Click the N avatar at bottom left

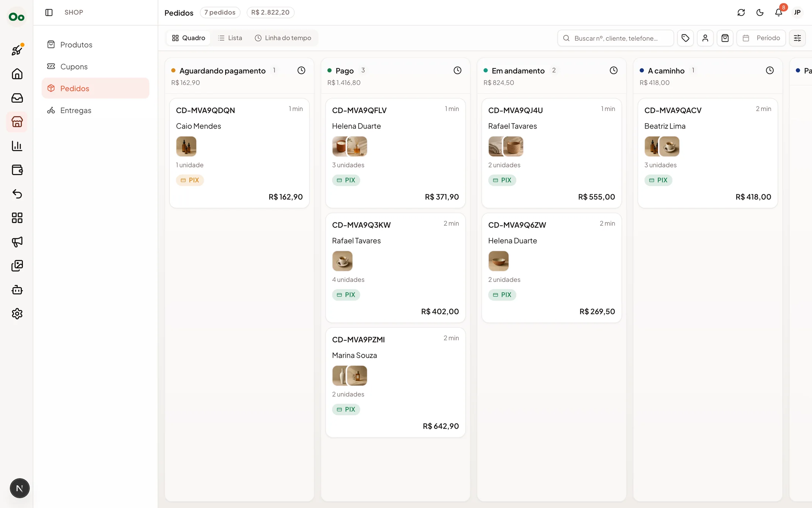[20, 488]
